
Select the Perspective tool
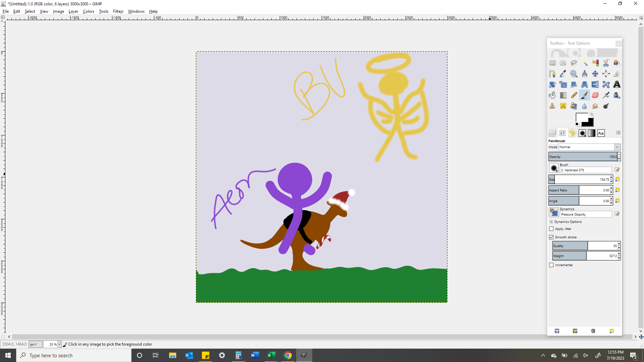[x=585, y=84]
